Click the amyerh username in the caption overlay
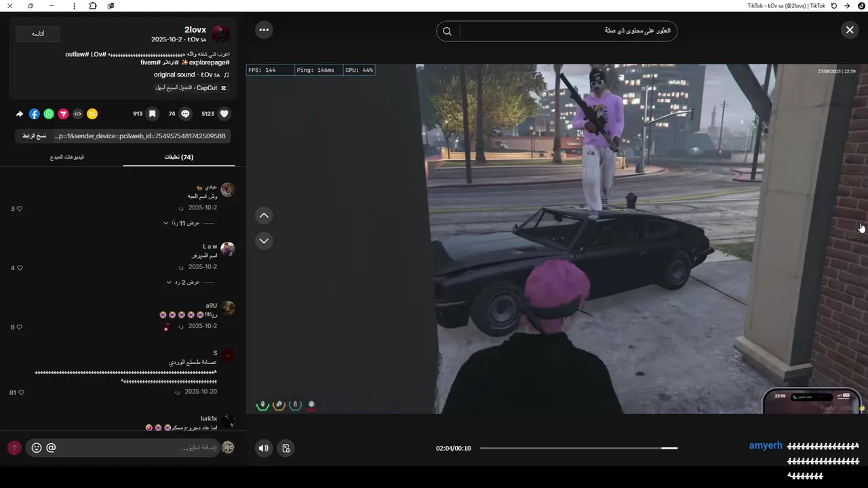 click(x=766, y=445)
